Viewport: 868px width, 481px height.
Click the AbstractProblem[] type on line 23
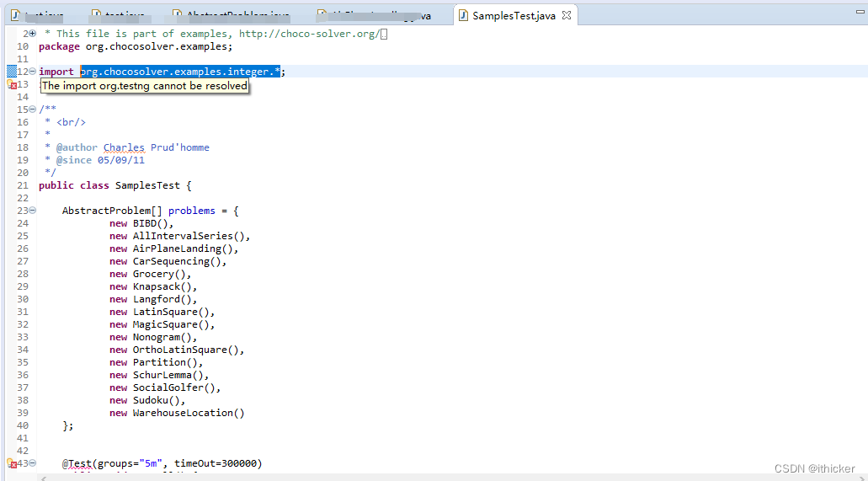(x=112, y=211)
